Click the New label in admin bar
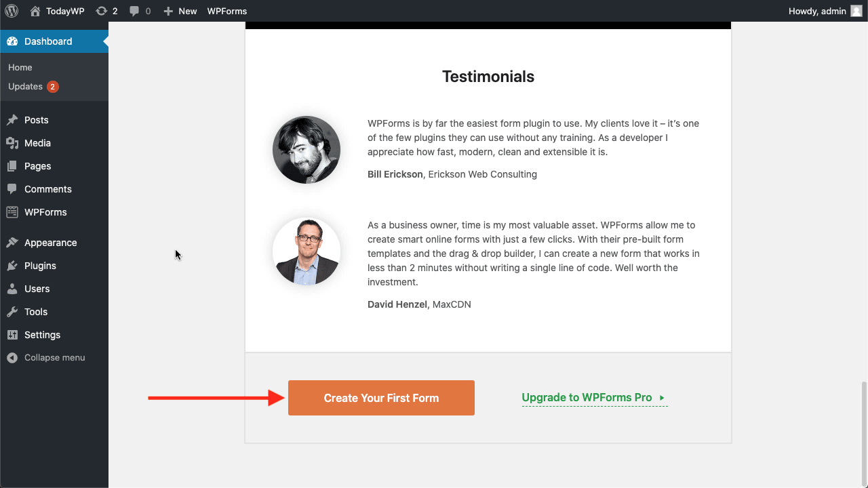Screen dimensions: 868x488 (x=188, y=11)
